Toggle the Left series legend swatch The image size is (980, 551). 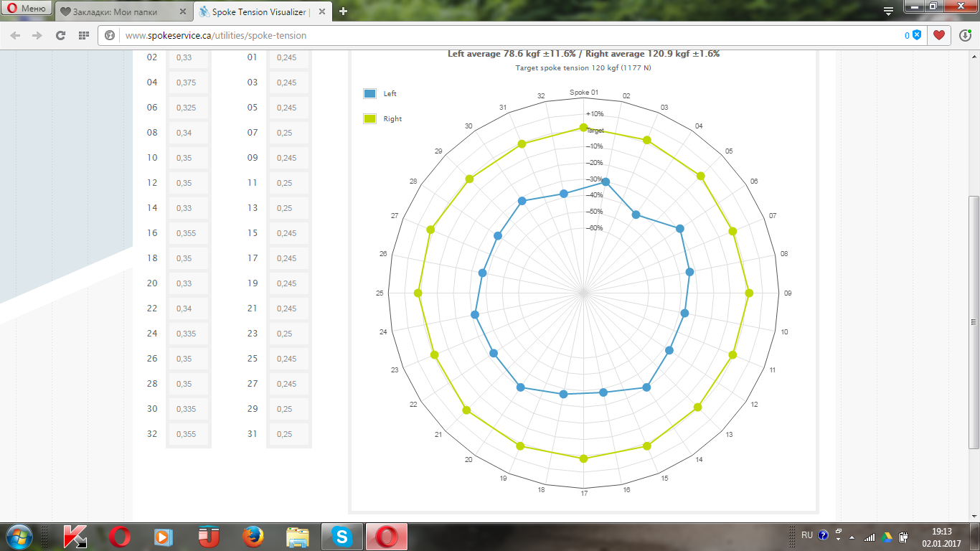369,94
